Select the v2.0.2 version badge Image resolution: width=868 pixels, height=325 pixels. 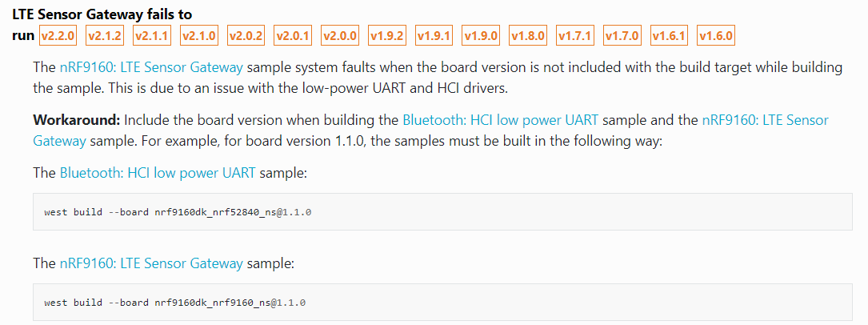click(x=246, y=36)
